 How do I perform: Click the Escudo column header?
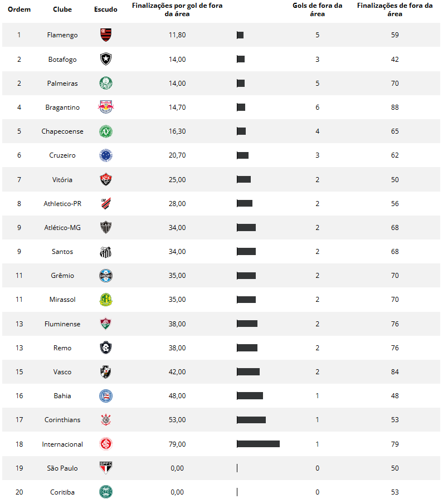pos(105,9)
